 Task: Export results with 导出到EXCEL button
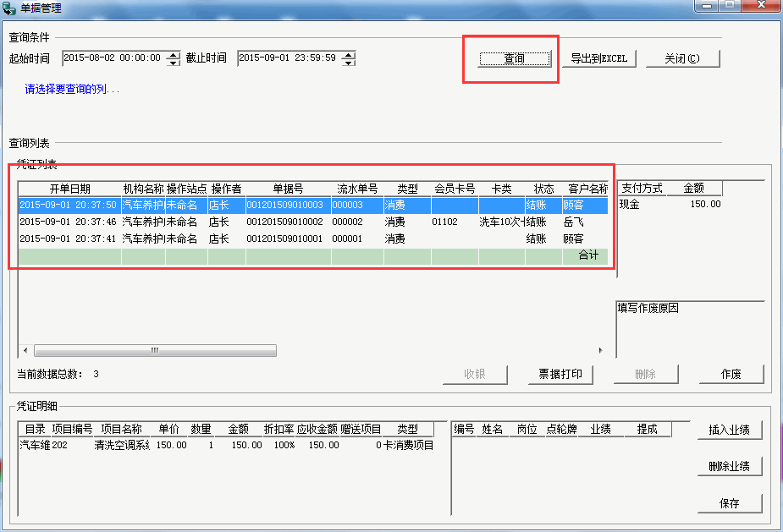coord(598,58)
